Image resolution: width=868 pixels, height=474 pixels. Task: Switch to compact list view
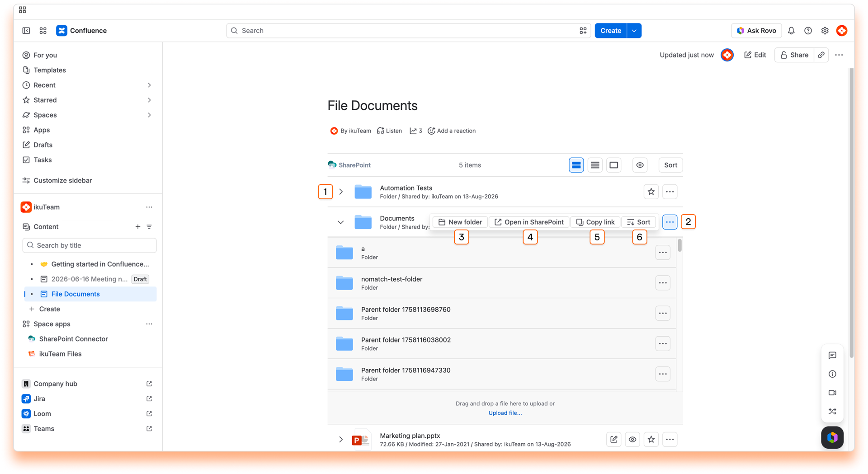pos(595,165)
